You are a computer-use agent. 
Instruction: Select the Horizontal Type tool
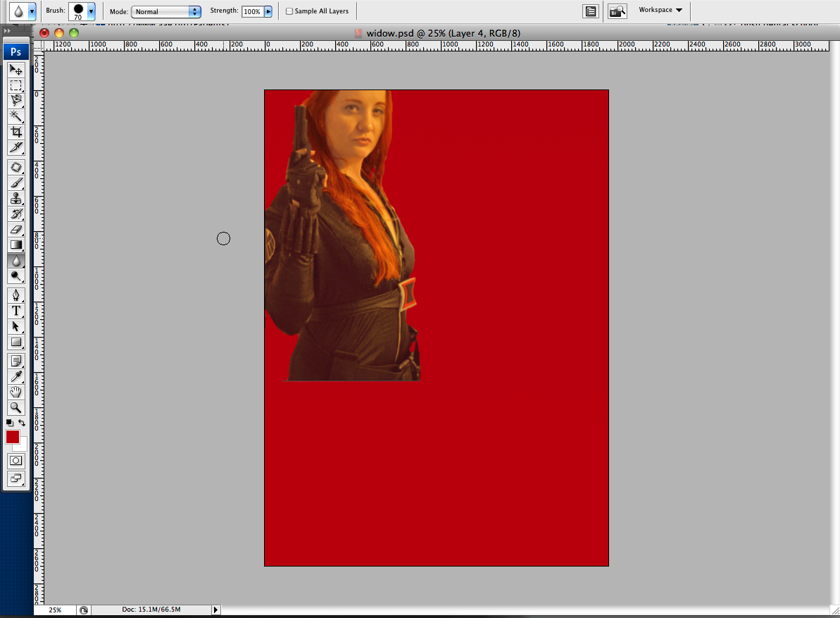pyautogui.click(x=16, y=311)
